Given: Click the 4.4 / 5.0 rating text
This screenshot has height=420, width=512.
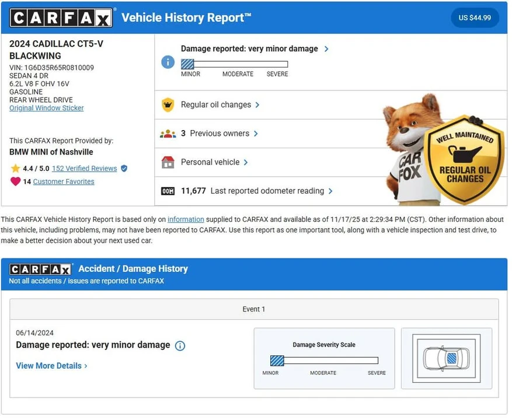Looking at the screenshot, I should pyautogui.click(x=36, y=169).
